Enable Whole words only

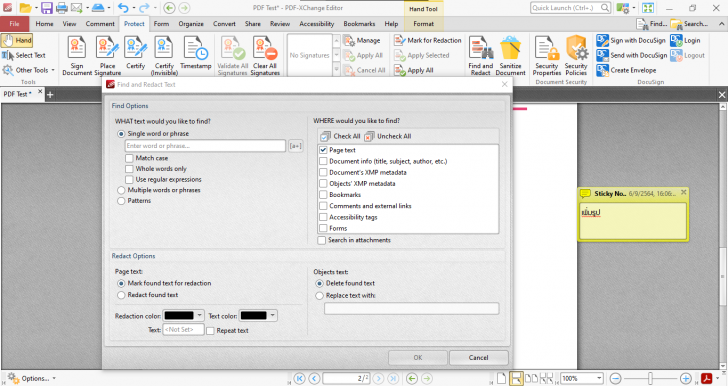pos(129,169)
